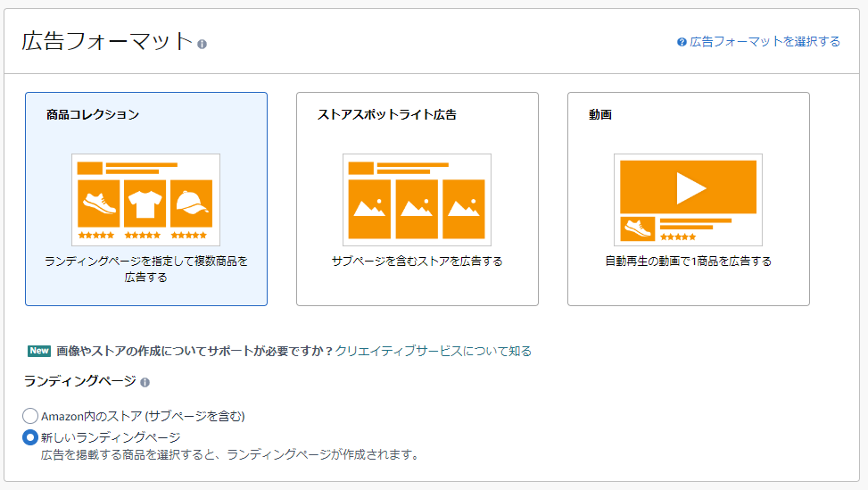This screenshot has height=490, width=868.
Task: Click the 新しいランディングページ label text
Action: coord(111,438)
